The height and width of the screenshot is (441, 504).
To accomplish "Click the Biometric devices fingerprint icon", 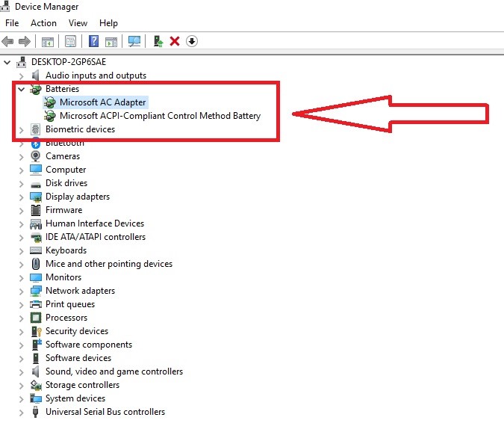I will (x=35, y=129).
